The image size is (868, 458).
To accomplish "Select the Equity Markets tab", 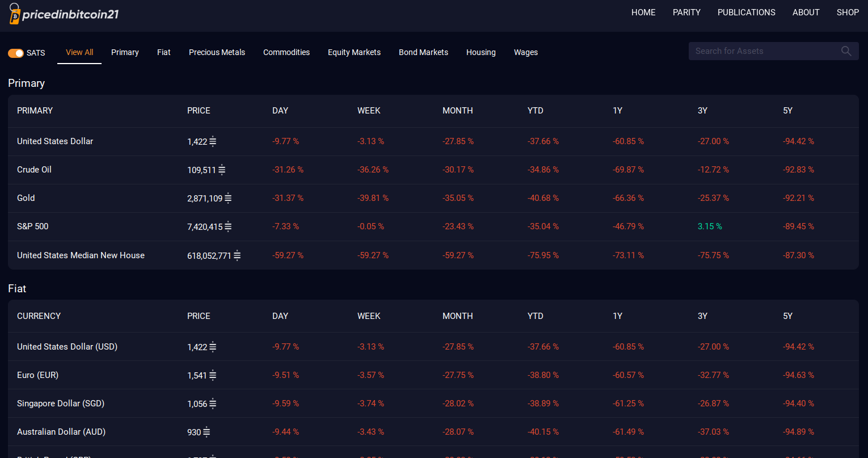I will [x=354, y=52].
